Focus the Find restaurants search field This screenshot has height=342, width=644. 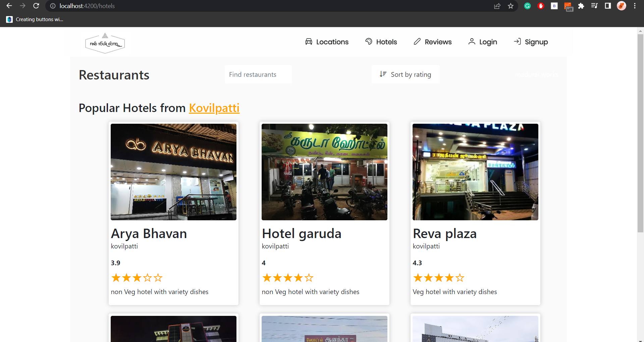point(258,74)
